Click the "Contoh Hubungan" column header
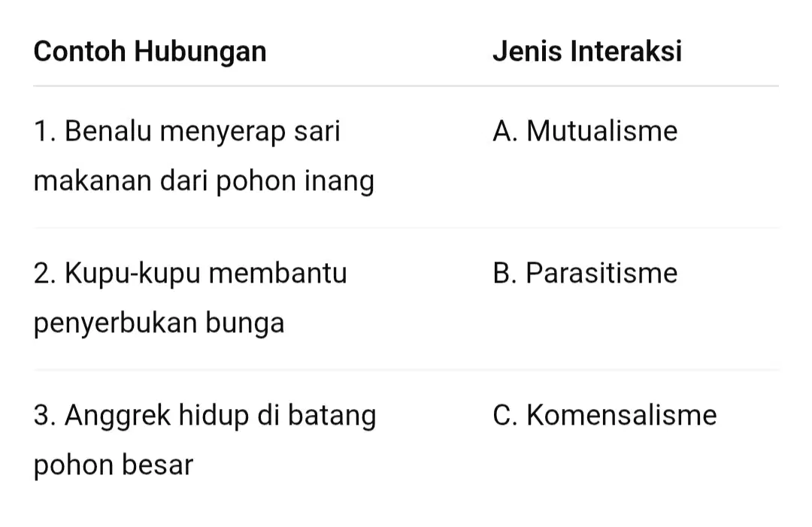Viewport: 812px width, 527px height. (150, 53)
